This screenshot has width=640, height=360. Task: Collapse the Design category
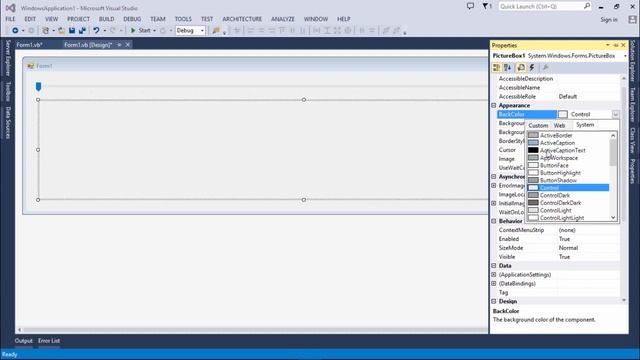pos(494,301)
